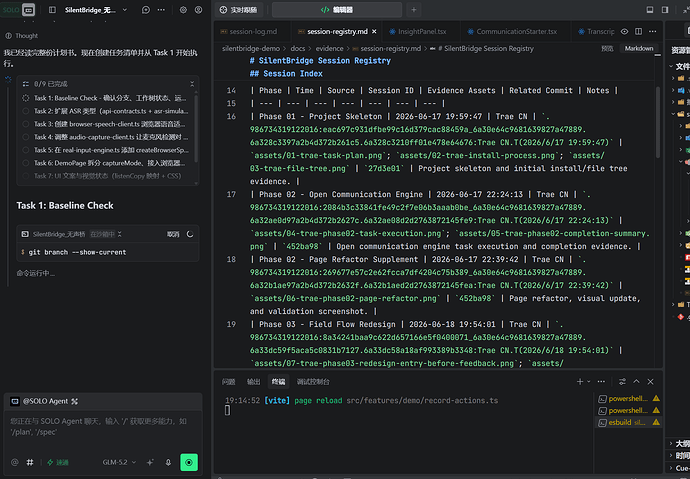
Task: Click the green stop generation button
Action: pyautogui.click(x=189, y=462)
